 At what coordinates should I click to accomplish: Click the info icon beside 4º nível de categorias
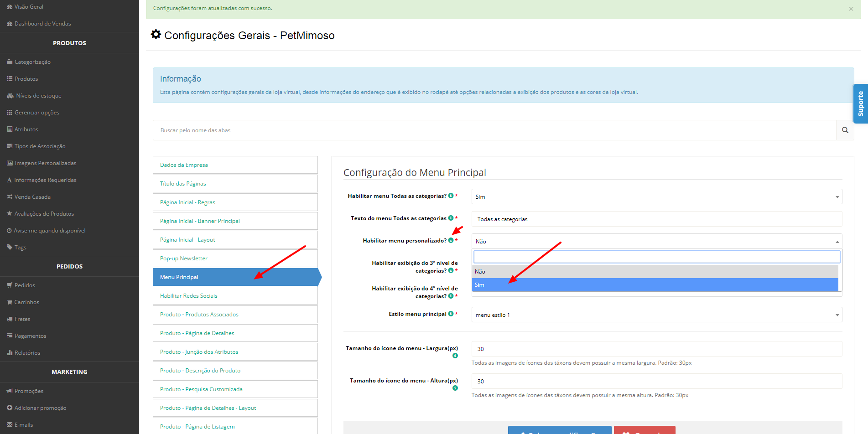point(451,296)
